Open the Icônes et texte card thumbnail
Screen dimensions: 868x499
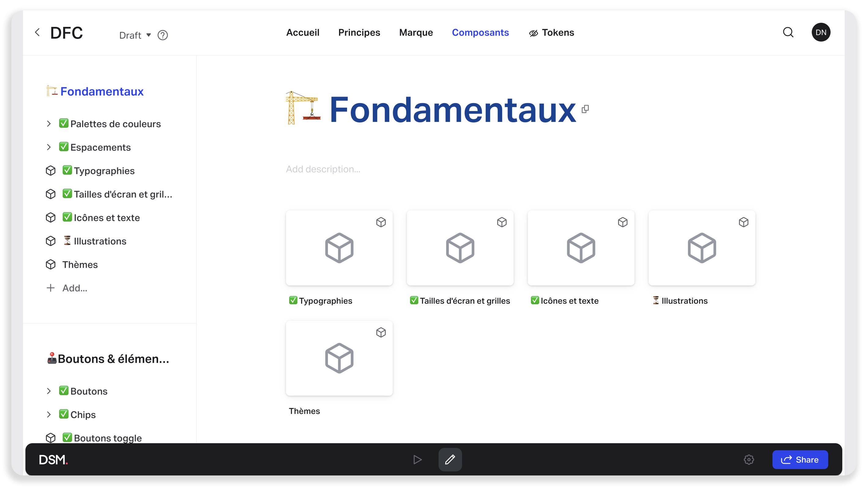[581, 248]
